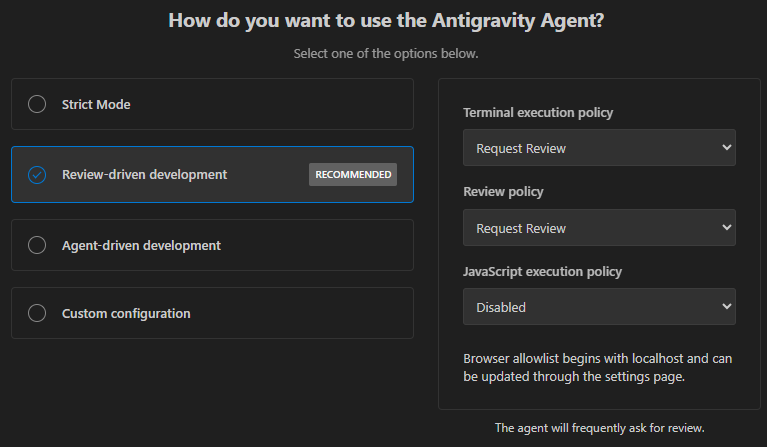Click the Terminal execution policy dropdown arrow
The image size is (767, 447).
pos(726,148)
